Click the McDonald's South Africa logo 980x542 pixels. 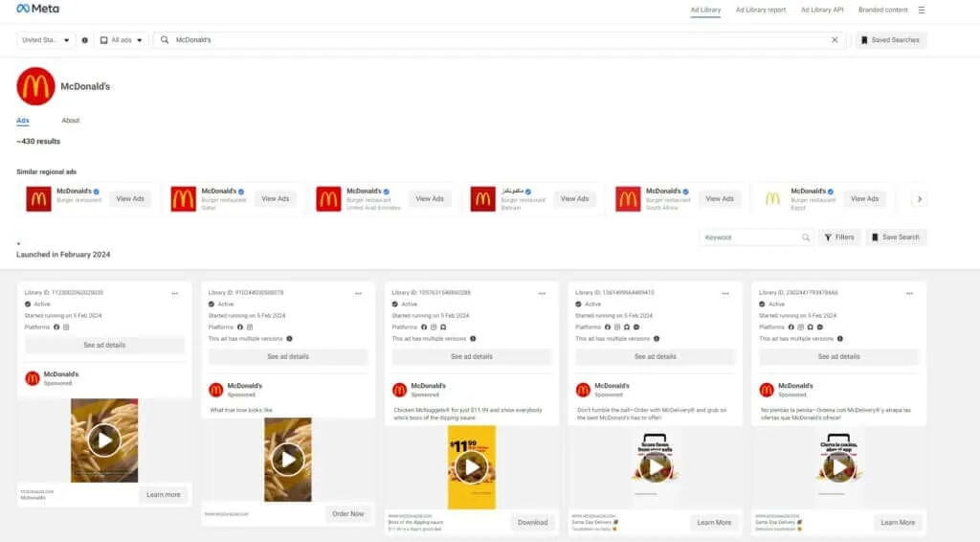click(628, 199)
